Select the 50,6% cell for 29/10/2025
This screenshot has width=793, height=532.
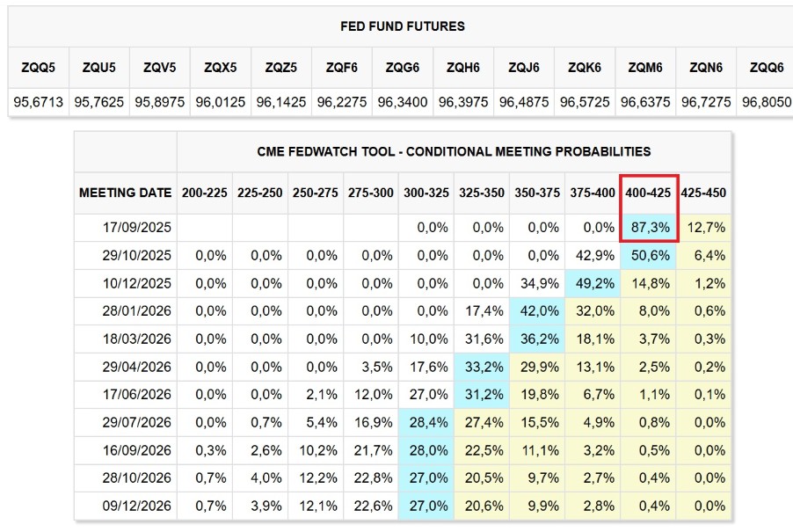[650, 254]
